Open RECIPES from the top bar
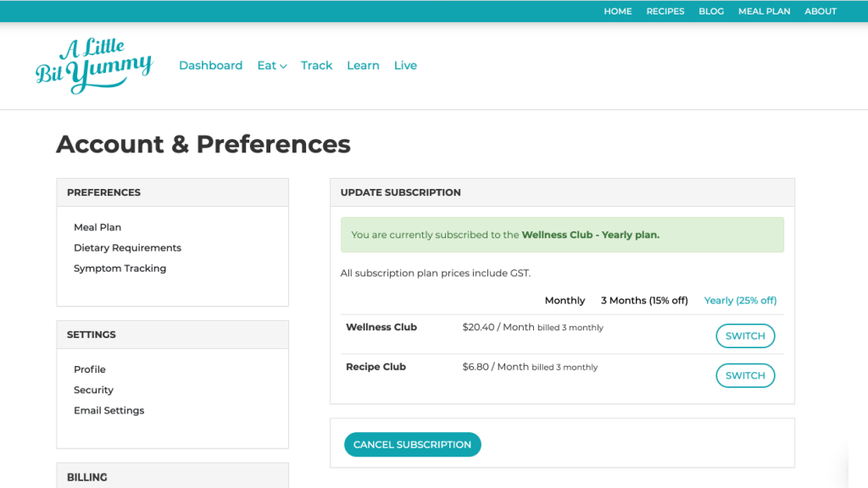This screenshot has width=868, height=488. pos(665,11)
